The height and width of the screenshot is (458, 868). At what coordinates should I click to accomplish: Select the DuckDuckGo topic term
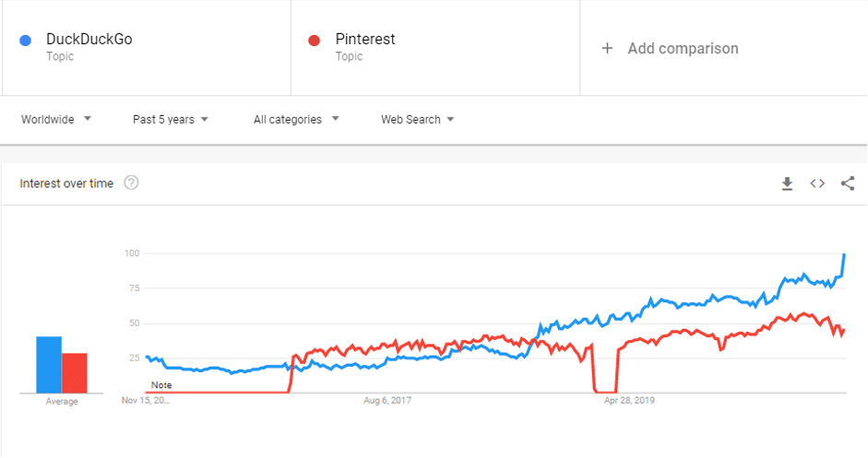[x=89, y=40]
